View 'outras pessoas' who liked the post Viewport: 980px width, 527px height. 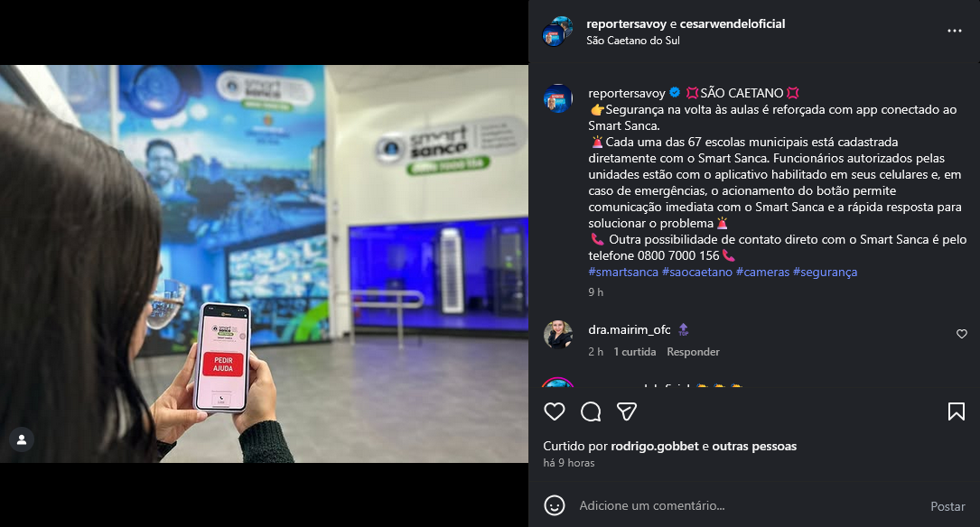click(x=754, y=447)
